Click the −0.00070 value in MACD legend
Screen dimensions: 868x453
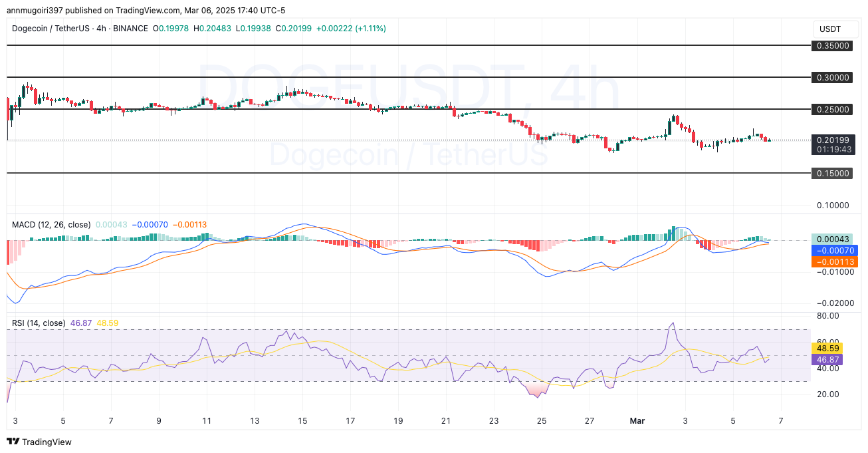coord(150,225)
